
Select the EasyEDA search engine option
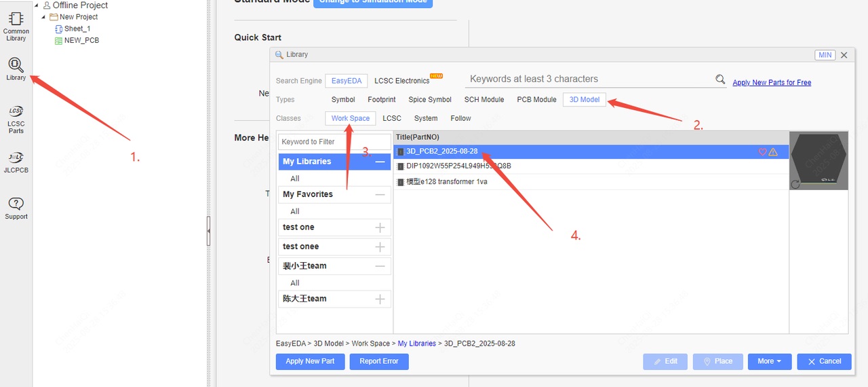(x=346, y=81)
